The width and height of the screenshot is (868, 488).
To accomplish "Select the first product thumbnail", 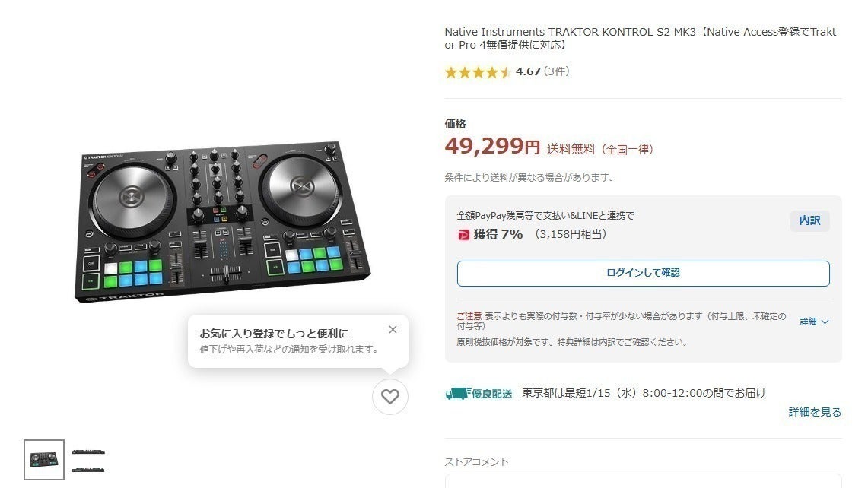I will tap(44, 460).
